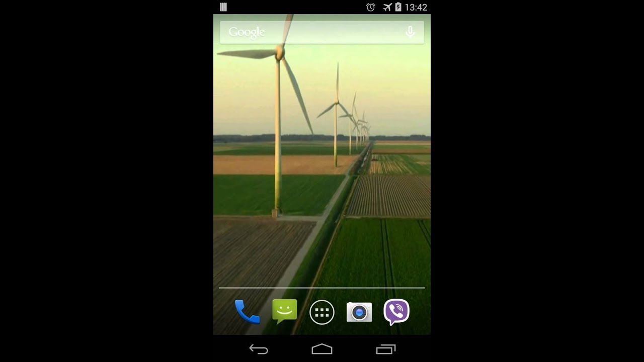Tap the striped crop field on wallpaper
The height and width of the screenshot is (362, 644).
[x=388, y=195]
